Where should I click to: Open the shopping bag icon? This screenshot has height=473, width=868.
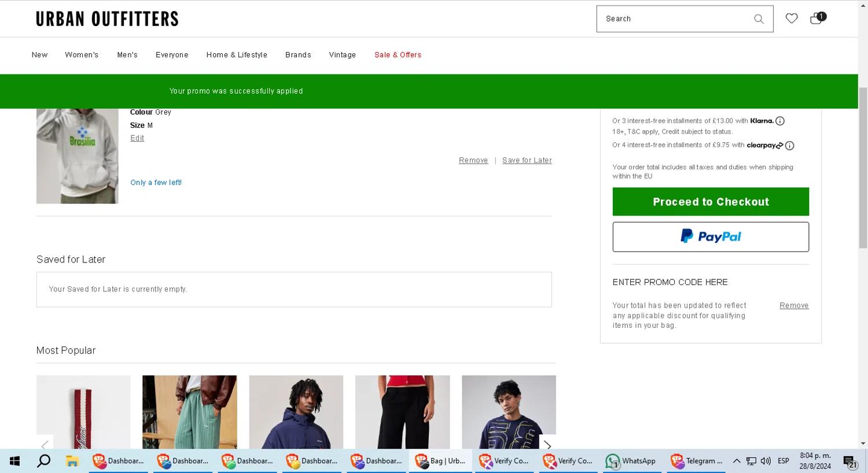(x=816, y=19)
